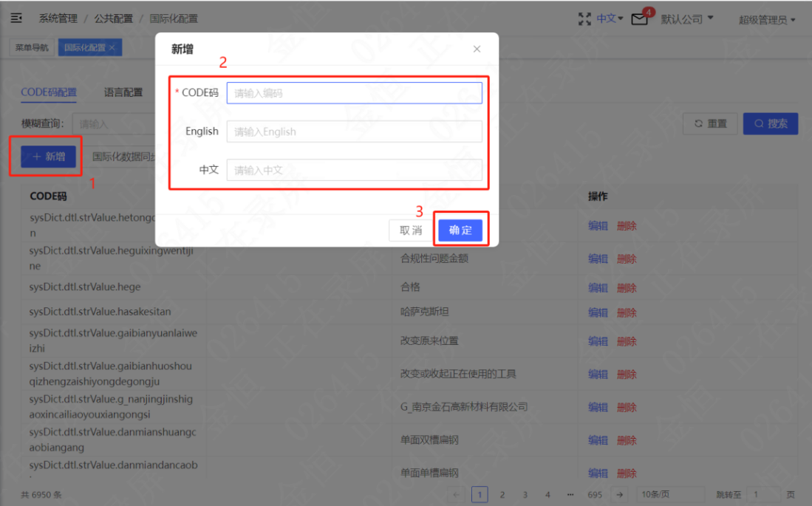Screen dimensions: 812x506
Task: Select the sysDict.dtl.strValue.hasakesitan cell
Action: tap(100, 312)
